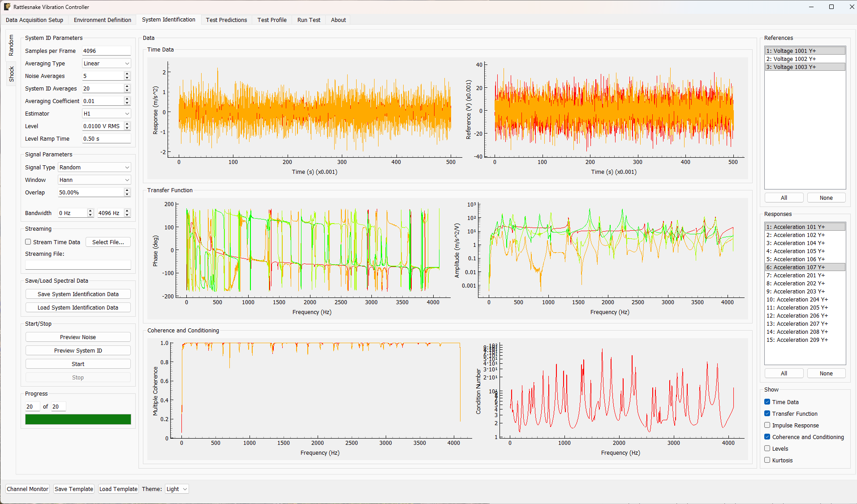This screenshot has height=504, width=857.
Task: Select response Acceleration 201 Y+
Action: tap(805, 276)
